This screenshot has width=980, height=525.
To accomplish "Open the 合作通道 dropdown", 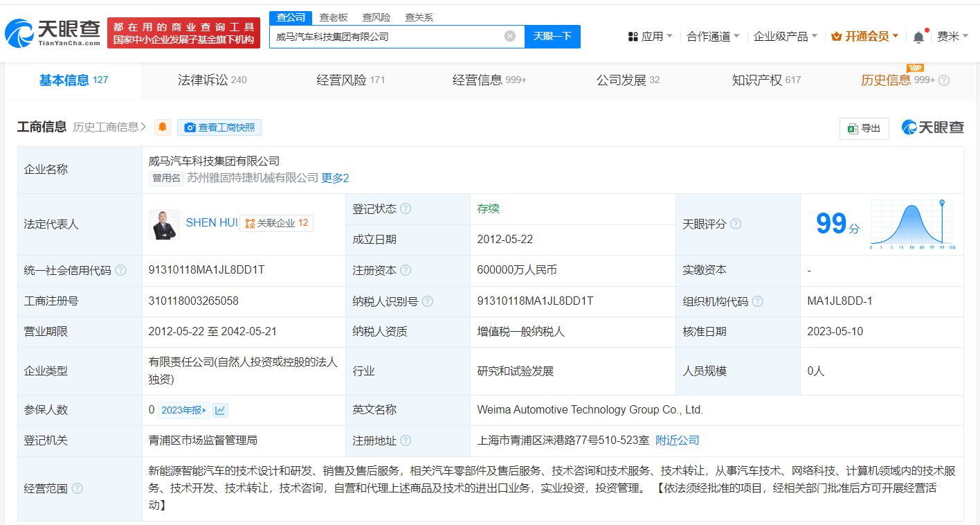I will pos(713,36).
